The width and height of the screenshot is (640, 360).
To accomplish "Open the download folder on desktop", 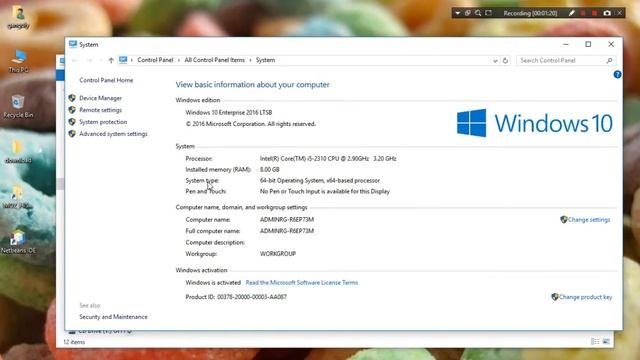I will coord(18,152).
